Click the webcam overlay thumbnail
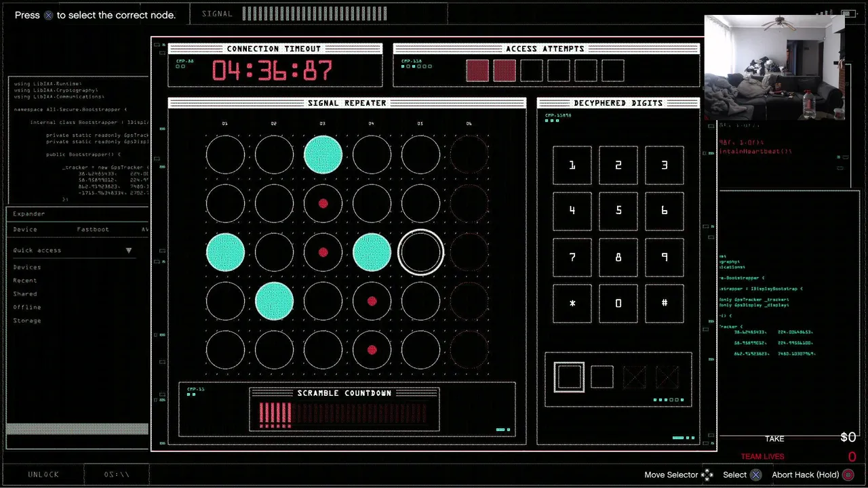The height and width of the screenshot is (488, 868). [x=774, y=68]
